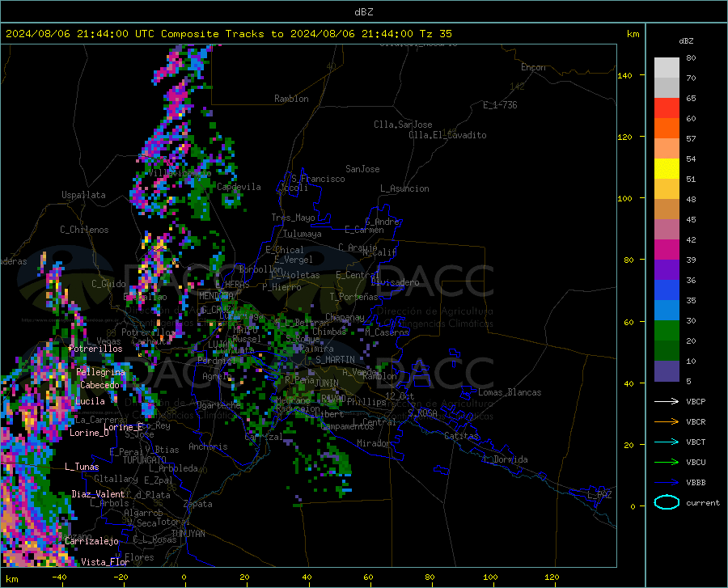Click the cyan VBCT arrow legend icon
The width and height of the screenshot is (728, 588).
point(667,442)
